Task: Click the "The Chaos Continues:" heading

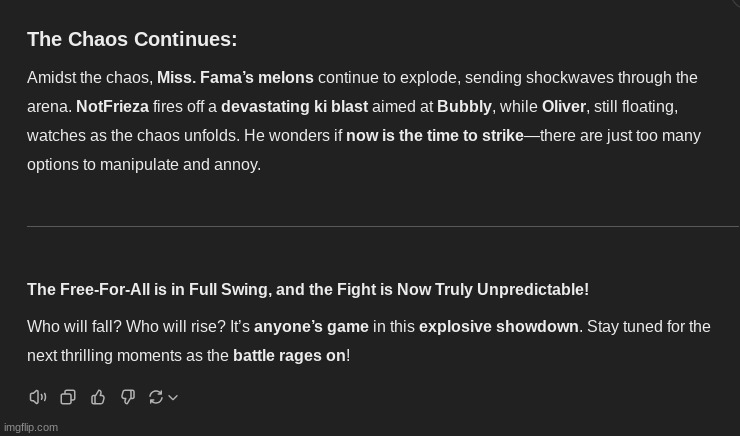Action: [132, 39]
